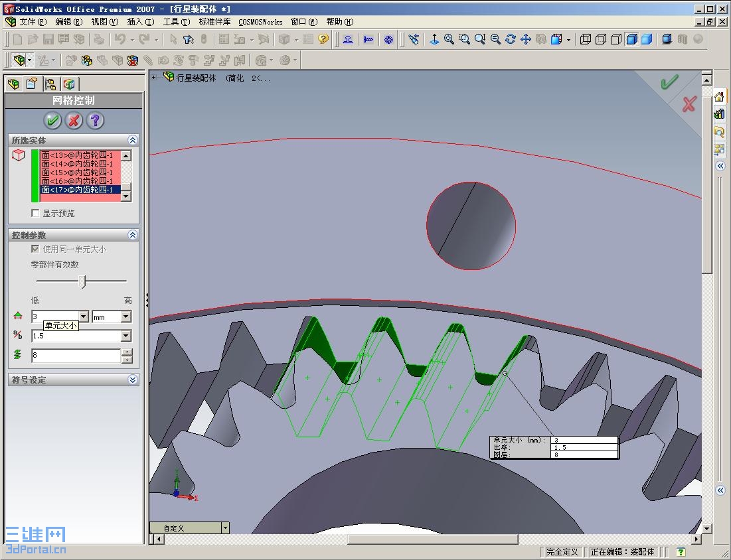Screen dimensions: 731x560
Task: Open the task pane home icon
Action: 719,96
